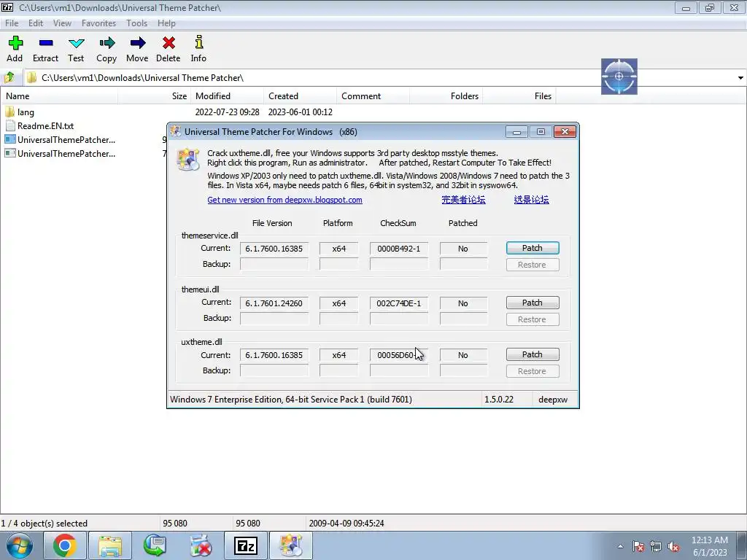Click Restore for uxtheme.dll
The width and height of the screenshot is (747, 560).
click(x=532, y=371)
